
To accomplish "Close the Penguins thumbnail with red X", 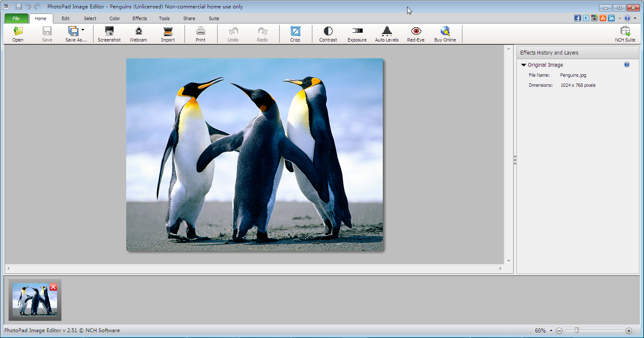I will point(53,287).
